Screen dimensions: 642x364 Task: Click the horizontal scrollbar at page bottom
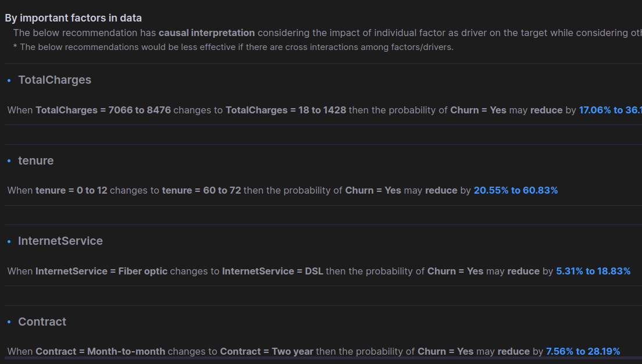click(323, 358)
